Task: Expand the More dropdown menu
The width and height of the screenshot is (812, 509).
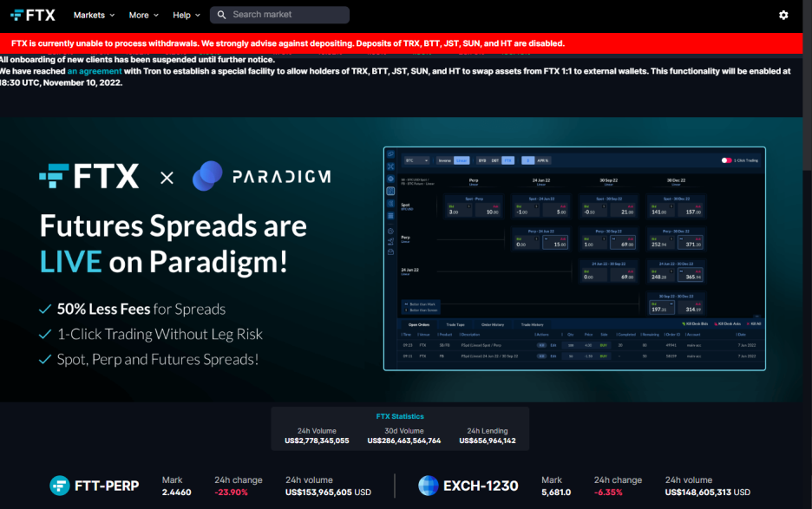Action: (143, 15)
